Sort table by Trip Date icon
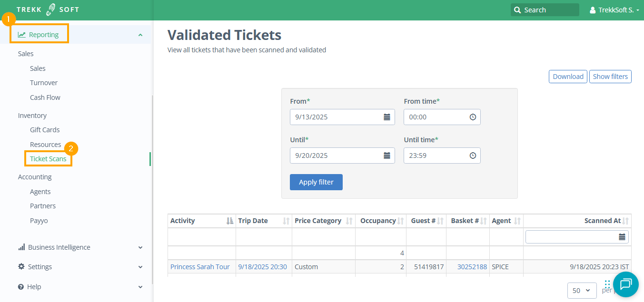 [286, 221]
